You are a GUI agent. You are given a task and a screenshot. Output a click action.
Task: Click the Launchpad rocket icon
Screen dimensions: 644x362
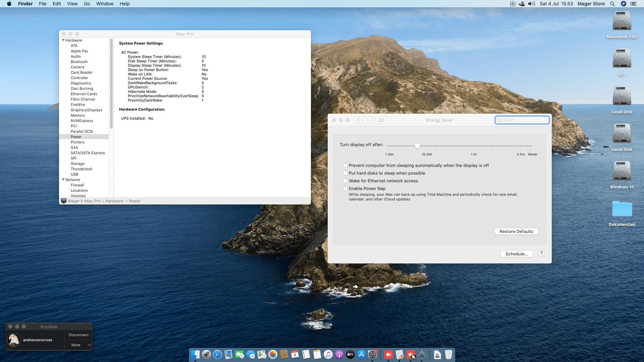(x=206, y=354)
